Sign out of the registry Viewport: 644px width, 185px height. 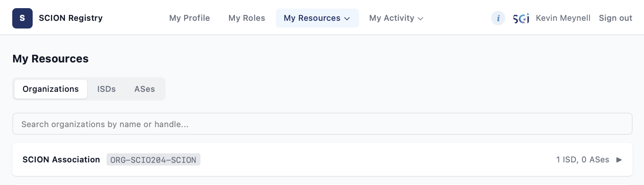point(615,18)
